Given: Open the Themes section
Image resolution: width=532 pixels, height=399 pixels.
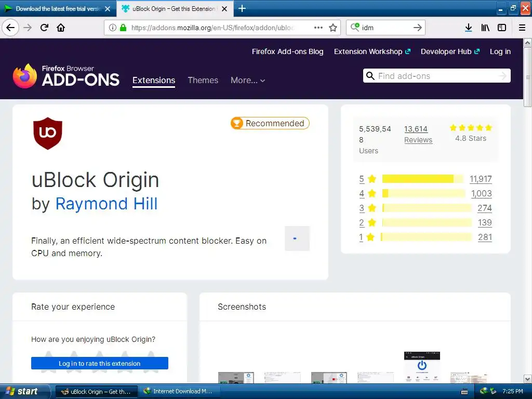Looking at the screenshot, I should (x=203, y=81).
